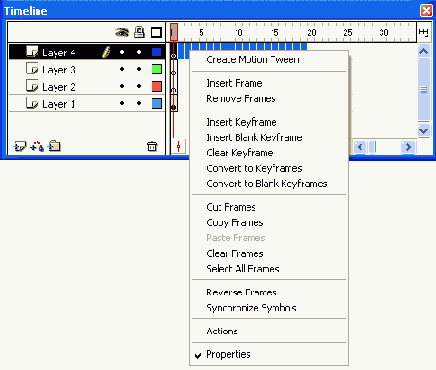Toggle lock dot for Layer 2
The image size is (436, 370).
(139, 86)
